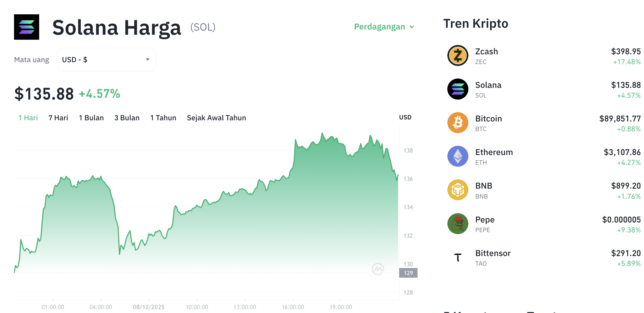
Task: Open the USD currency dropdown
Action: [107, 59]
